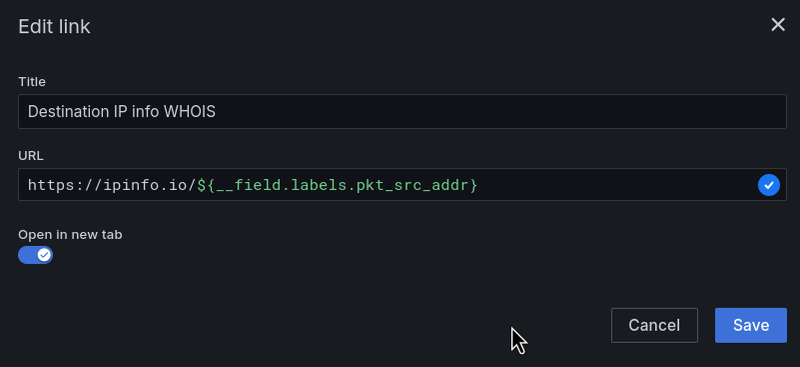Close the Edit link dialog with X
The height and width of the screenshot is (367, 800).
click(x=778, y=25)
